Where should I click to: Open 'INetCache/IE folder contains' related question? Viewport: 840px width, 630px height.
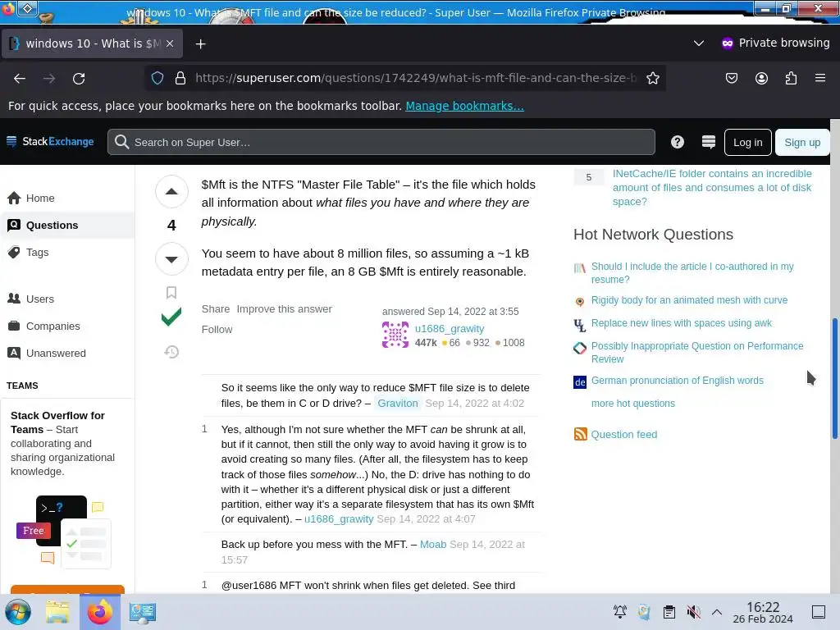pos(712,188)
